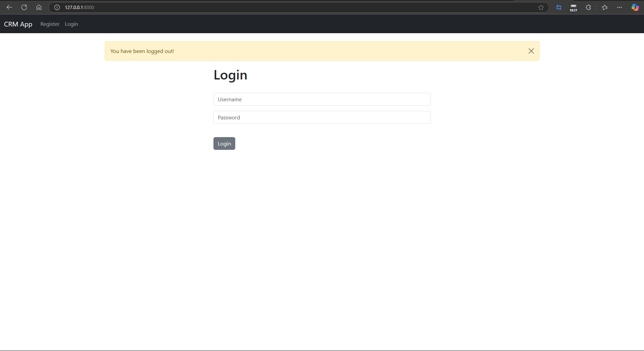Open the CRM App brand link
This screenshot has width=644, height=351.
coord(18,24)
